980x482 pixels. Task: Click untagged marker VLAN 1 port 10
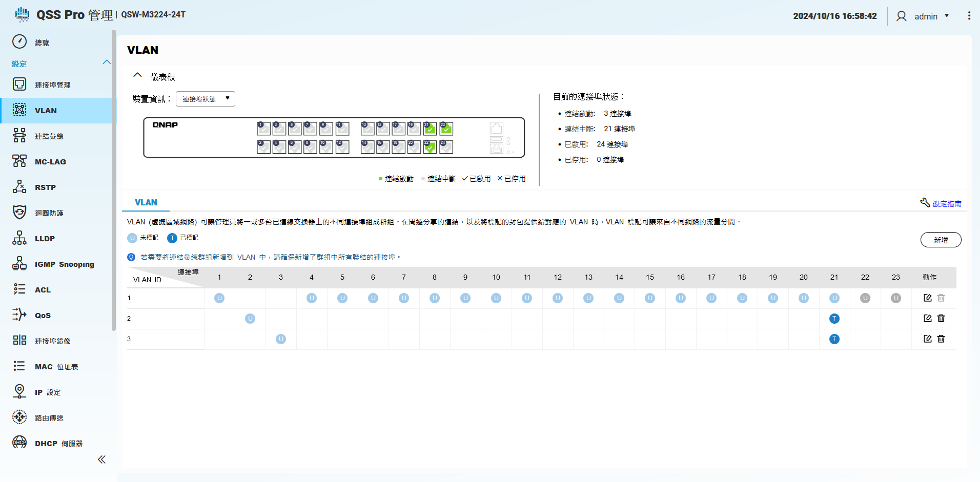pyautogui.click(x=496, y=298)
